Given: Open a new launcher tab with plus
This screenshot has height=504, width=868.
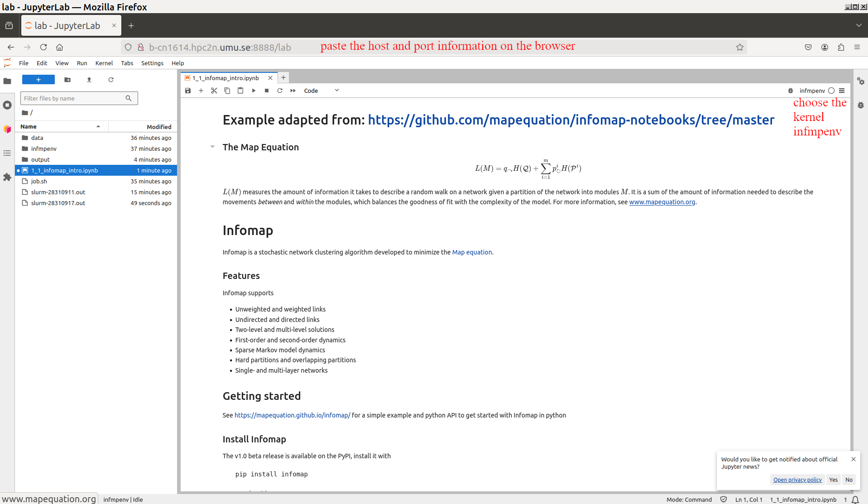Looking at the screenshot, I should [283, 77].
